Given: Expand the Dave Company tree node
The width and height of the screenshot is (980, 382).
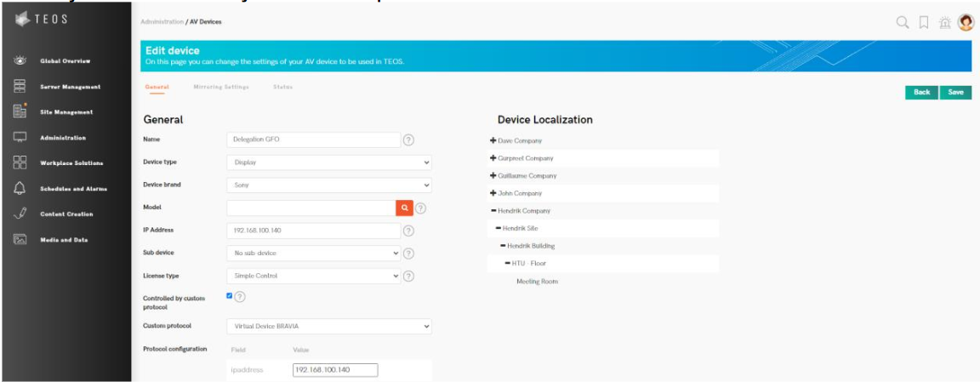Looking at the screenshot, I should point(493,140).
